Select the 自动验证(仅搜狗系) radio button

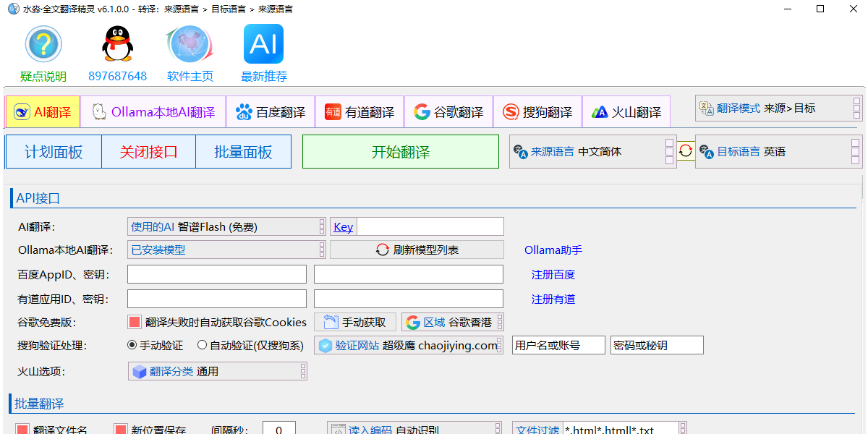[x=203, y=345]
